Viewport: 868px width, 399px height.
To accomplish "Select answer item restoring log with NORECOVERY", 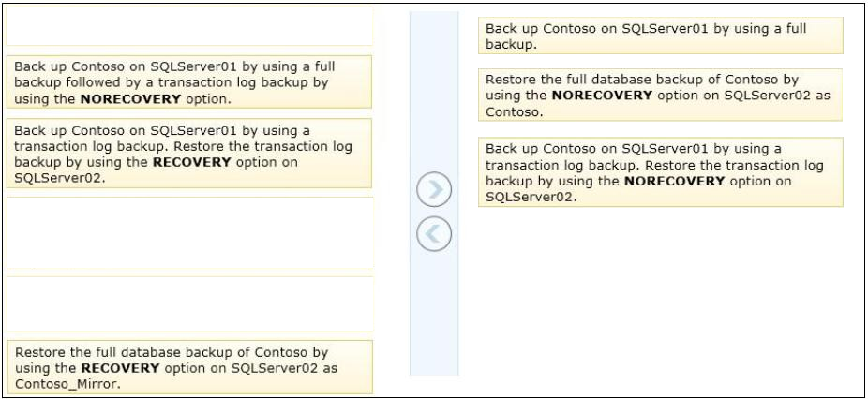I will (x=661, y=172).
